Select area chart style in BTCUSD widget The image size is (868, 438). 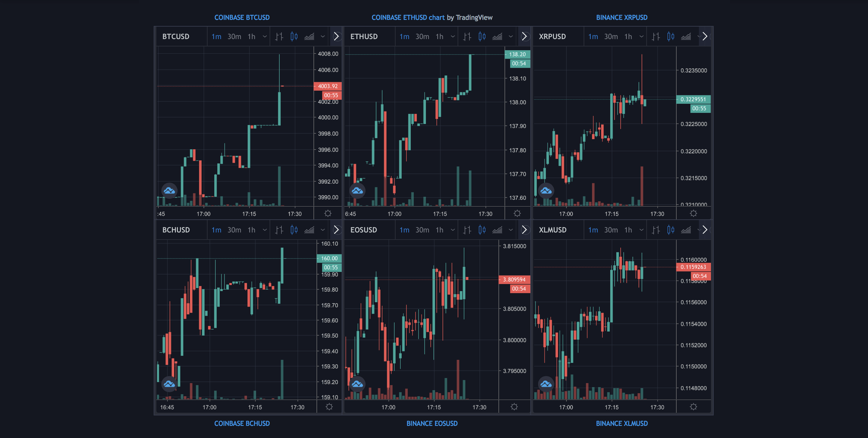click(x=309, y=36)
